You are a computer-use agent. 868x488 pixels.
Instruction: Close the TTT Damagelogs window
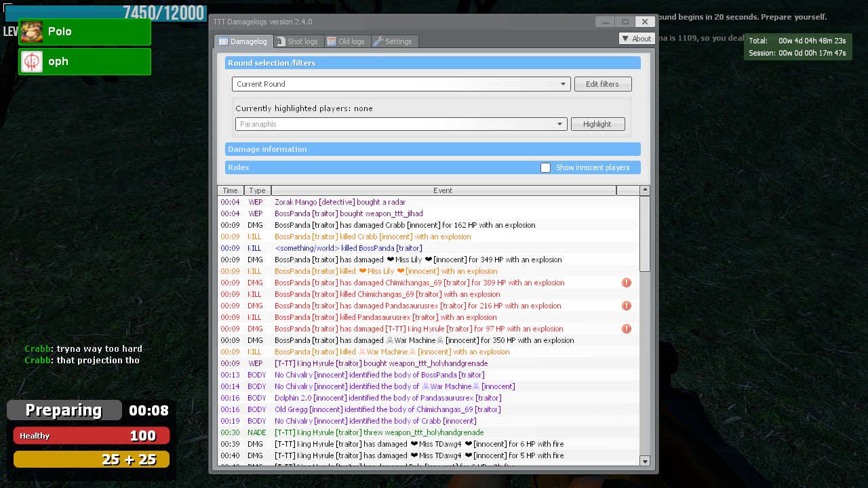(x=645, y=22)
